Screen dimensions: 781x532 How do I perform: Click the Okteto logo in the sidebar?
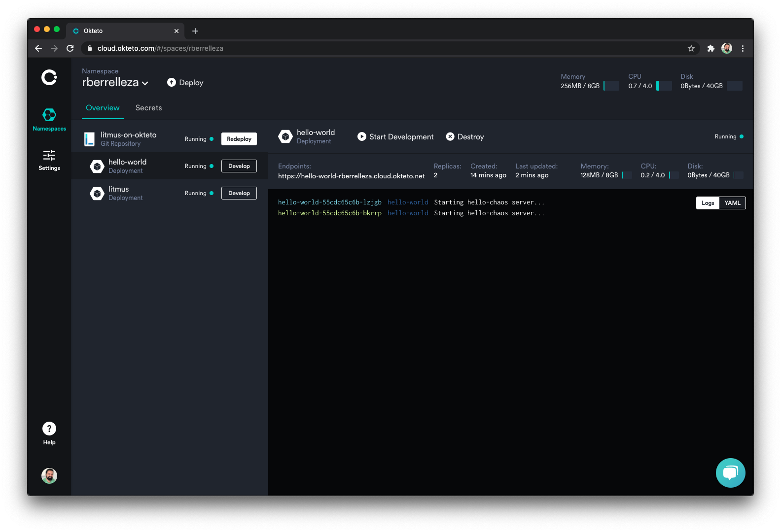click(49, 77)
